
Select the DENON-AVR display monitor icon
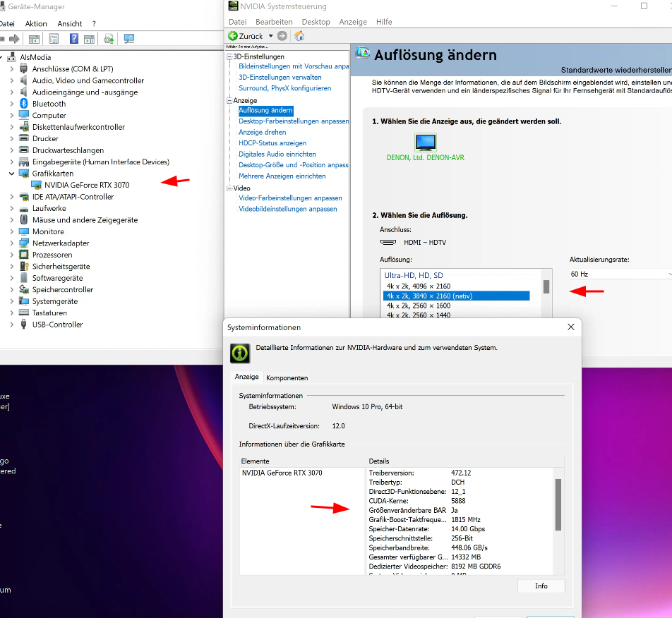[x=425, y=143]
